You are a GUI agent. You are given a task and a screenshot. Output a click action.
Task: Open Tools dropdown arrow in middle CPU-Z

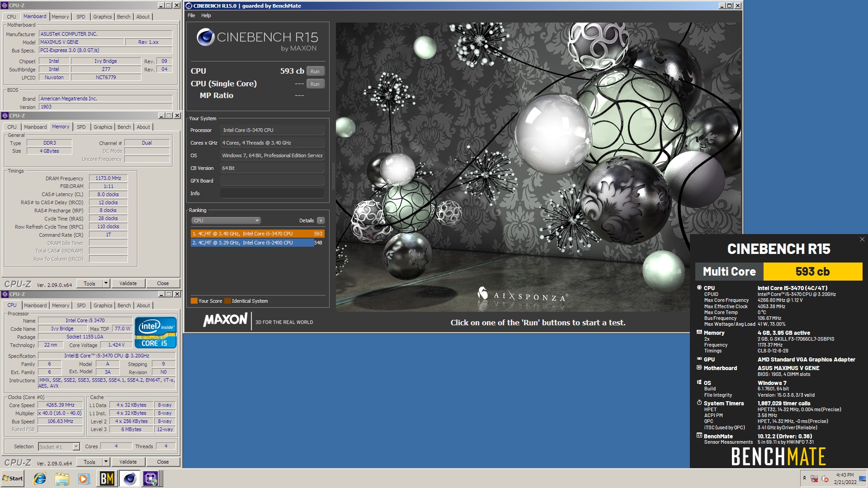click(x=106, y=284)
